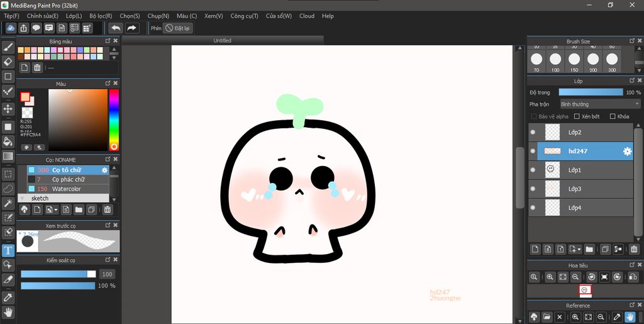Screen dimensions: 644x324
Task: Hide the Lớp3 layer
Action: click(x=533, y=189)
